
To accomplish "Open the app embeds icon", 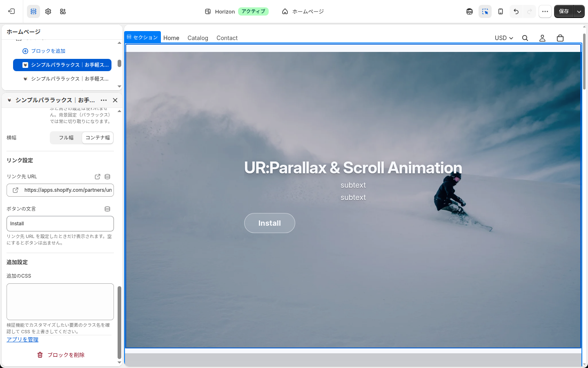I will 63,11.
